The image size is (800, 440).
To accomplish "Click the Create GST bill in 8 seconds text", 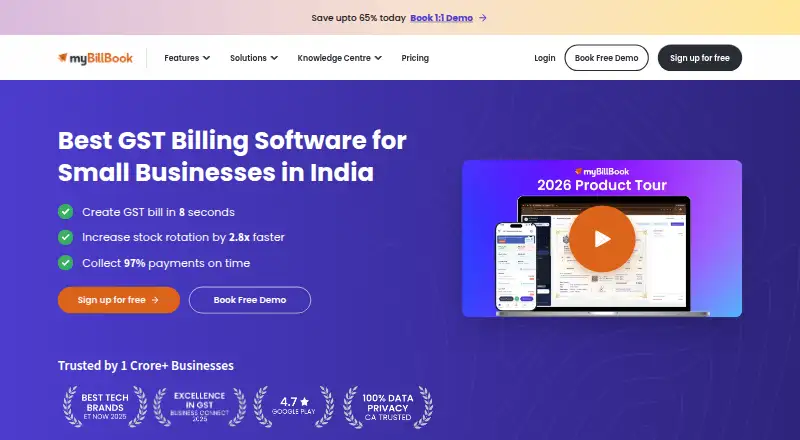I will click(158, 212).
